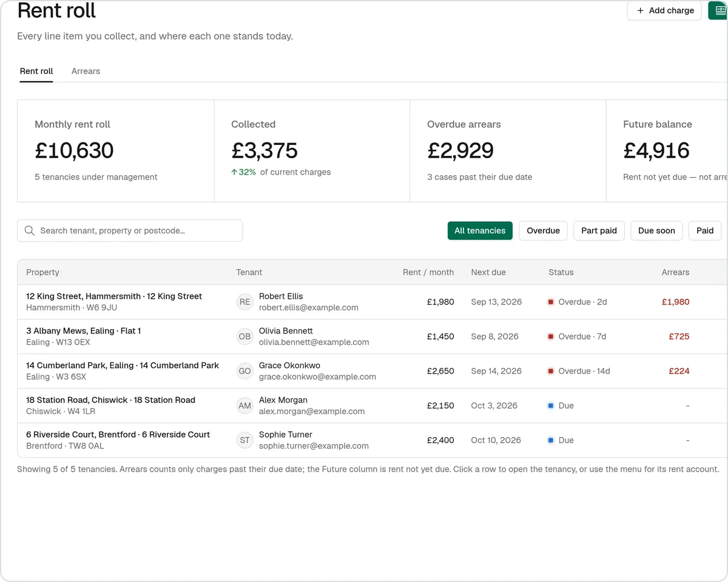728x582 pixels.
Task: Click the red £1,980 arrears amount
Action: click(x=675, y=302)
